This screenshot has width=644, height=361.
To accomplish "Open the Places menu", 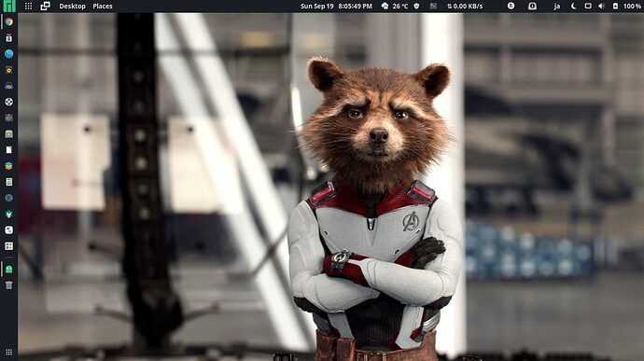I will [x=103, y=7].
